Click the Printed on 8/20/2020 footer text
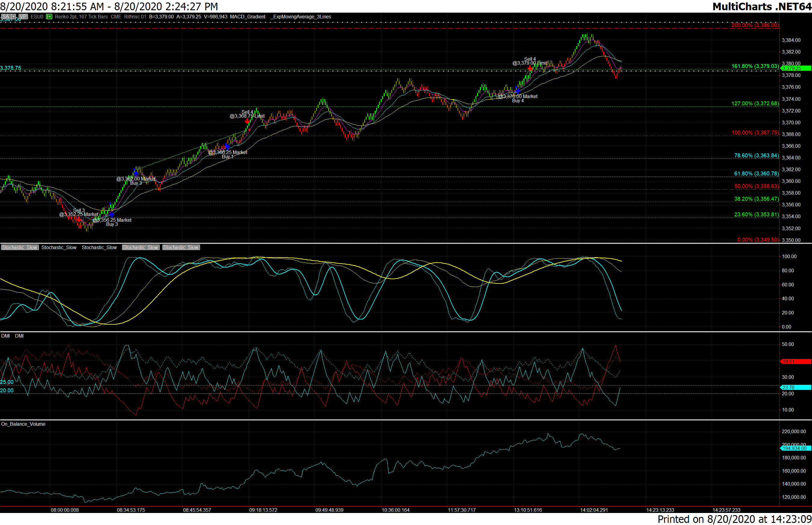812x525 pixels. (x=735, y=519)
